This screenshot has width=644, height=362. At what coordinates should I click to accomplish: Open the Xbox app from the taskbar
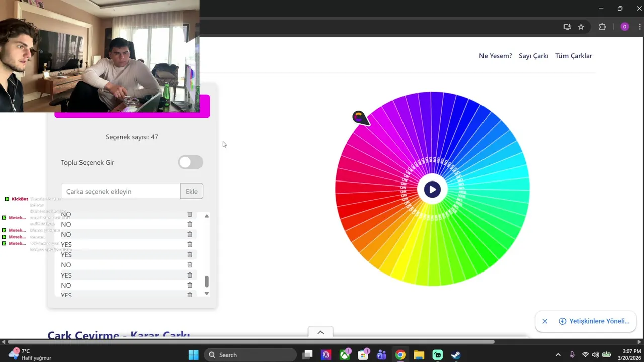(345, 355)
